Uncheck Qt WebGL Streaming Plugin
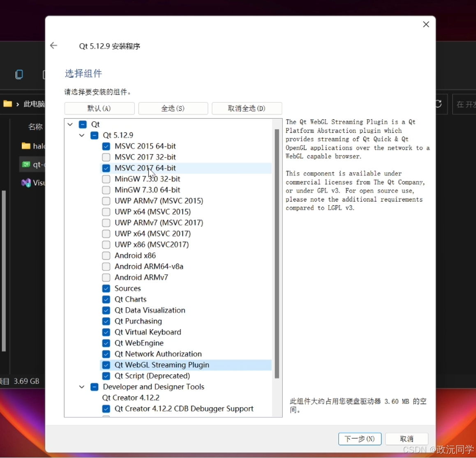This screenshot has width=476, height=458. [x=106, y=365]
